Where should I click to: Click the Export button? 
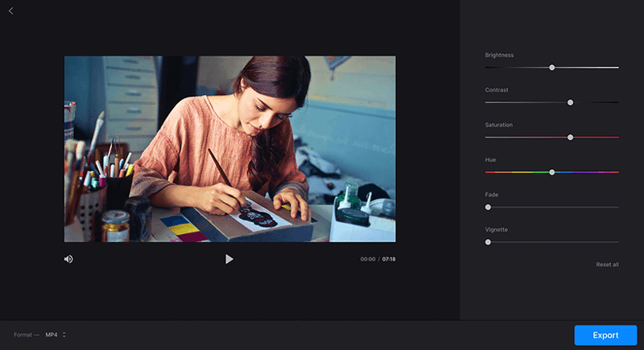[x=605, y=336]
